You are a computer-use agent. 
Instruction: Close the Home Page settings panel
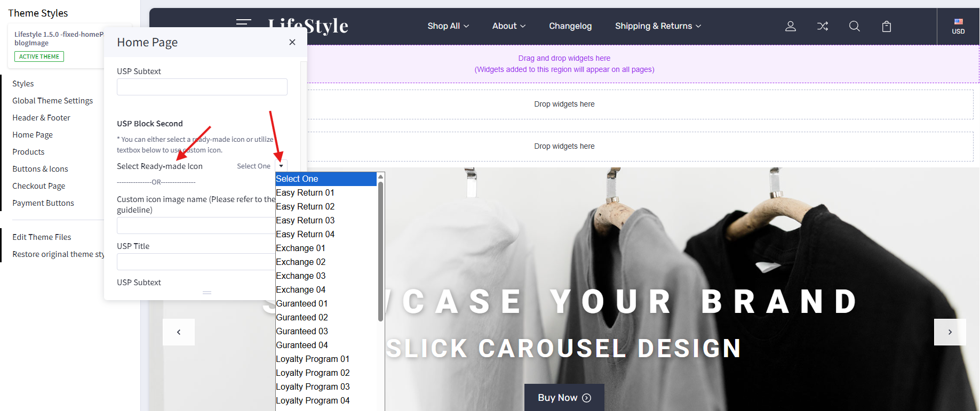pos(292,42)
